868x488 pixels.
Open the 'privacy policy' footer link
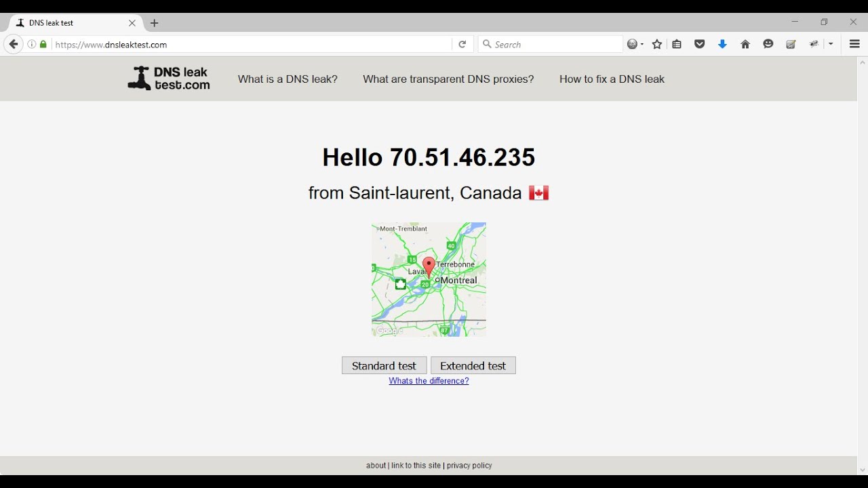pos(469,466)
